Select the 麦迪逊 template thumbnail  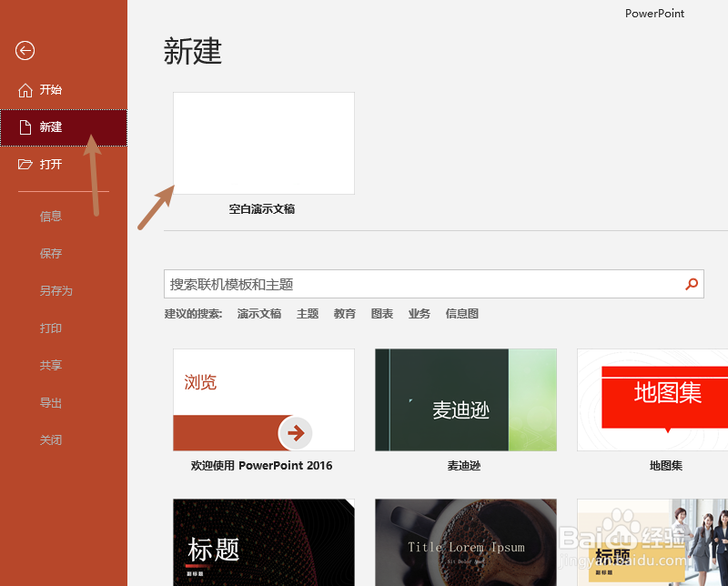pos(466,399)
